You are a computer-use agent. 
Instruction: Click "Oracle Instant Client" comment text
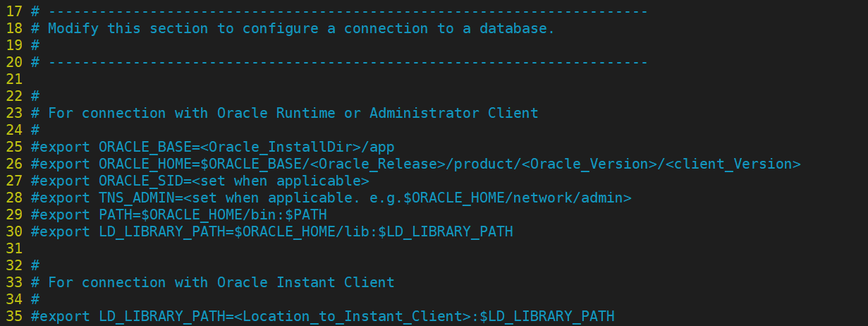tap(305, 282)
